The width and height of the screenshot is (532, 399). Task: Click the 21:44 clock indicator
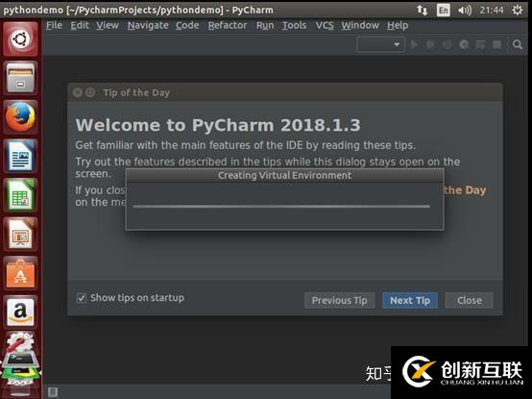tap(492, 11)
